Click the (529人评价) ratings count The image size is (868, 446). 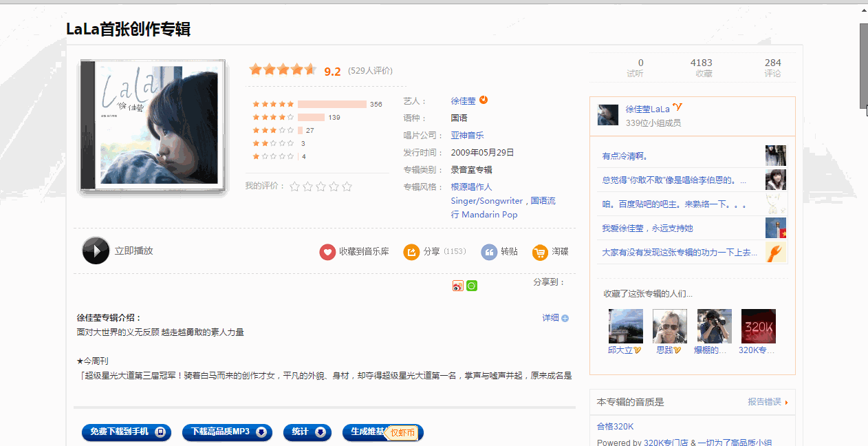click(x=370, y=71)
